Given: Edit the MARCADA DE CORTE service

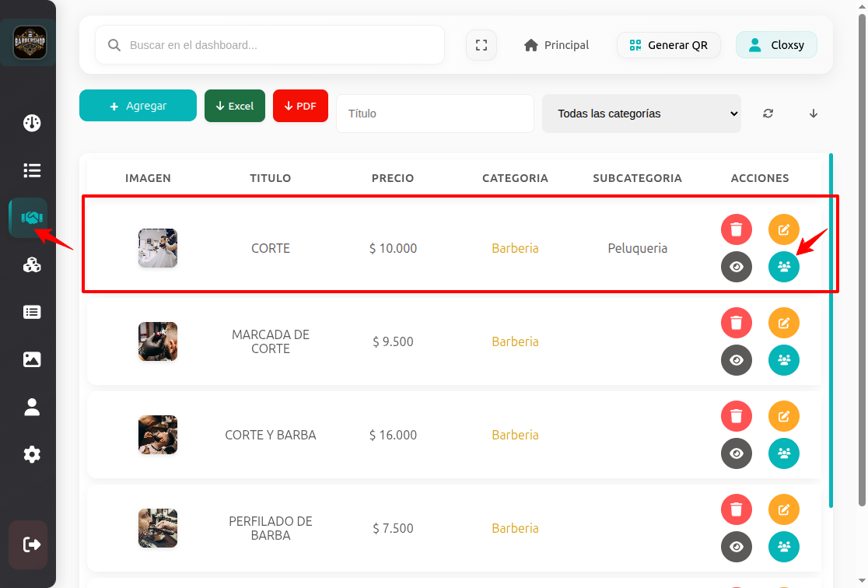Looking at the screenshot, I should [x=784, y=323].
